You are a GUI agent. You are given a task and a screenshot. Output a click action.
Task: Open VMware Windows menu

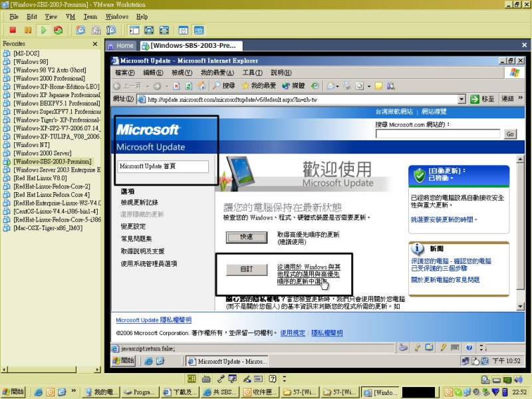click(x=117, y=17)
